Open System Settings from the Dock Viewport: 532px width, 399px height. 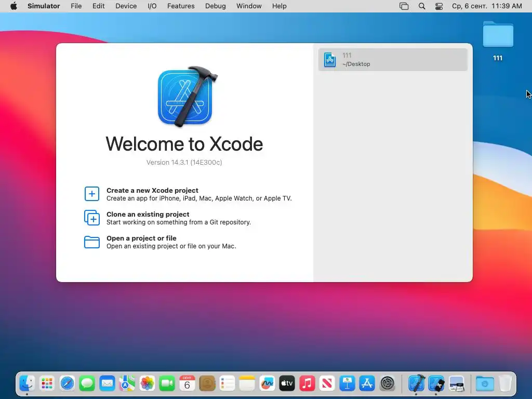click(387, 384)
